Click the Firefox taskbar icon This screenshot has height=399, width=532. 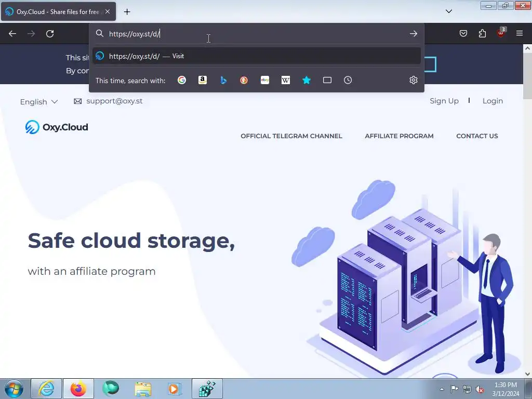click(x=78, y=389)
